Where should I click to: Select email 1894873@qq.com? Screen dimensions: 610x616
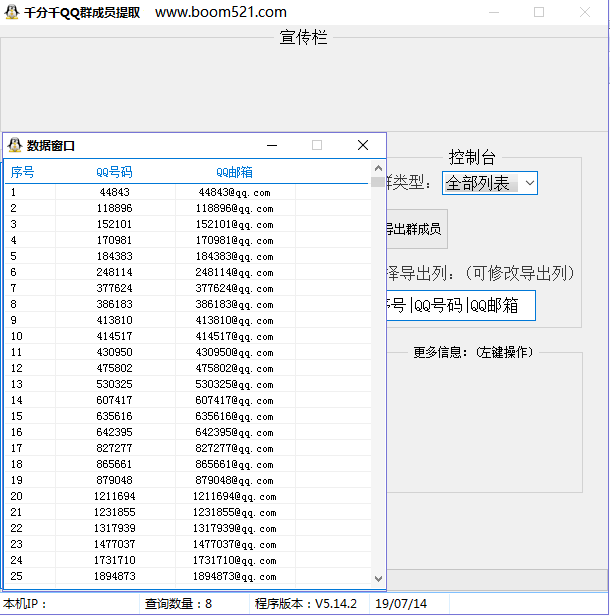(234, 576)
